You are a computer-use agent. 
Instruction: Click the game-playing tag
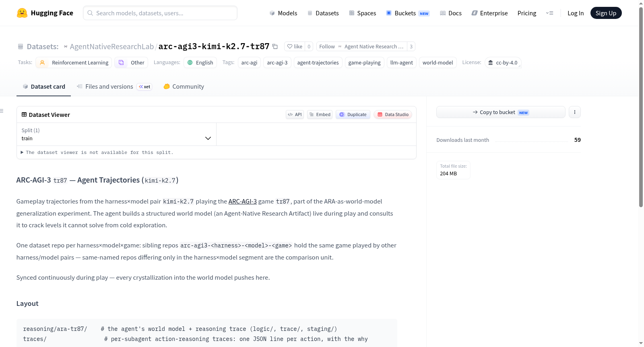364,62
